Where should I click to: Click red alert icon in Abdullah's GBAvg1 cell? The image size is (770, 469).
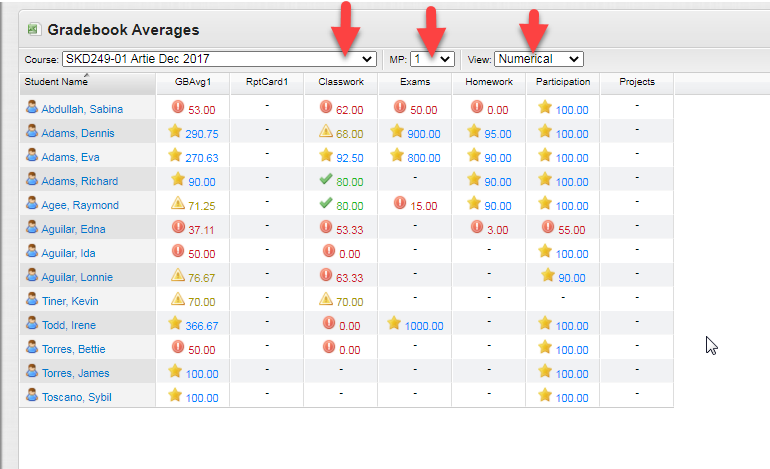coord(178,107)
